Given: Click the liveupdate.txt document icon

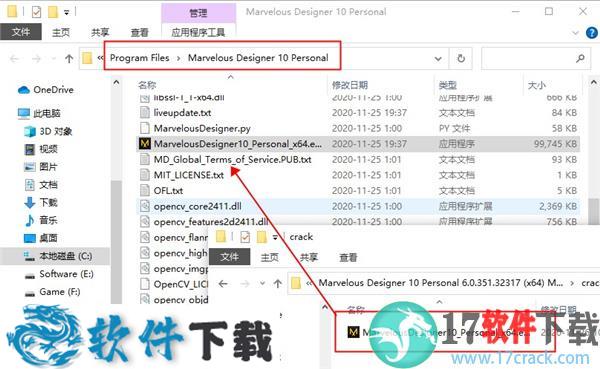Looking at the screenshot, I should click(145, 113).
